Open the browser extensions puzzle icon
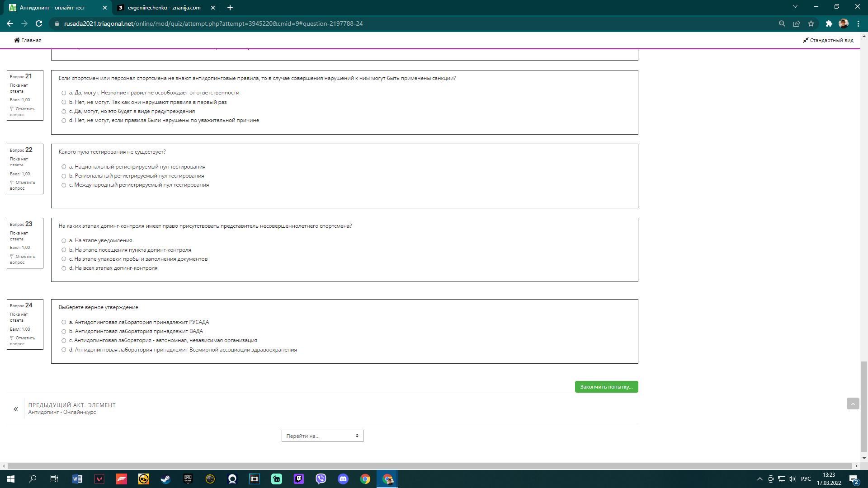This screenshot has height=488, width=868. [829, 23]
